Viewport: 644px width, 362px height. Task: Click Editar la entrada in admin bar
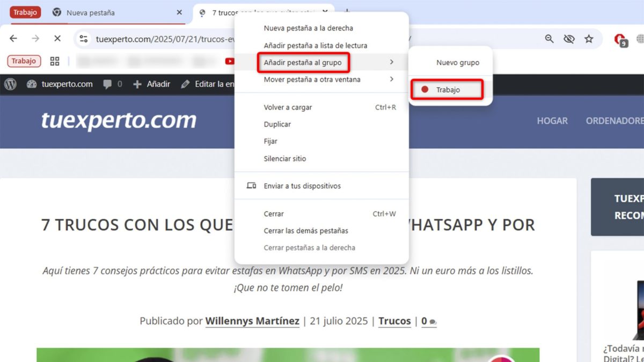click(207, 84)
